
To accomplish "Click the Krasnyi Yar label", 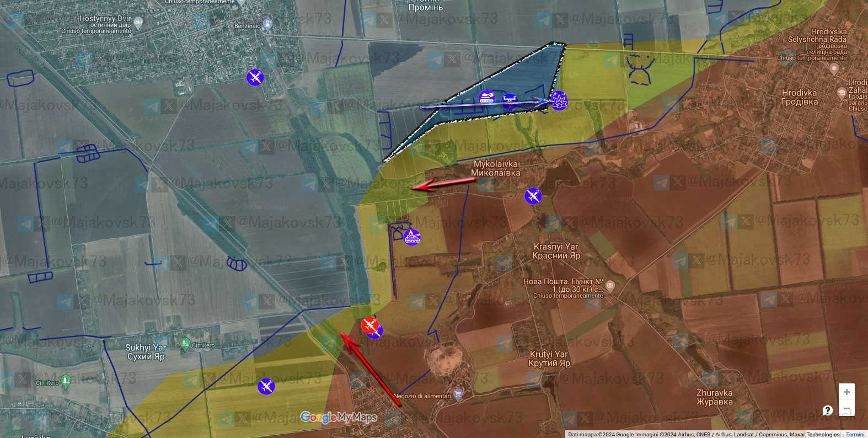I will (x=556, y=251).
